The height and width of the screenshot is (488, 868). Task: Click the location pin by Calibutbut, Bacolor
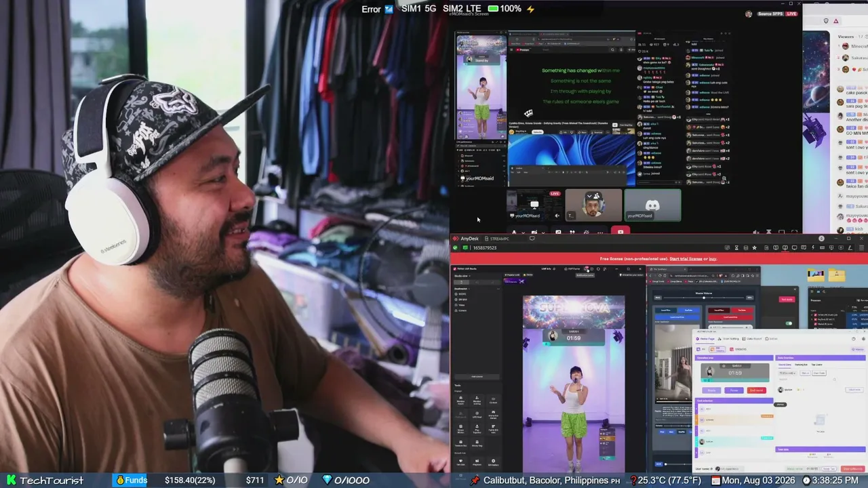tap(475, 480)
